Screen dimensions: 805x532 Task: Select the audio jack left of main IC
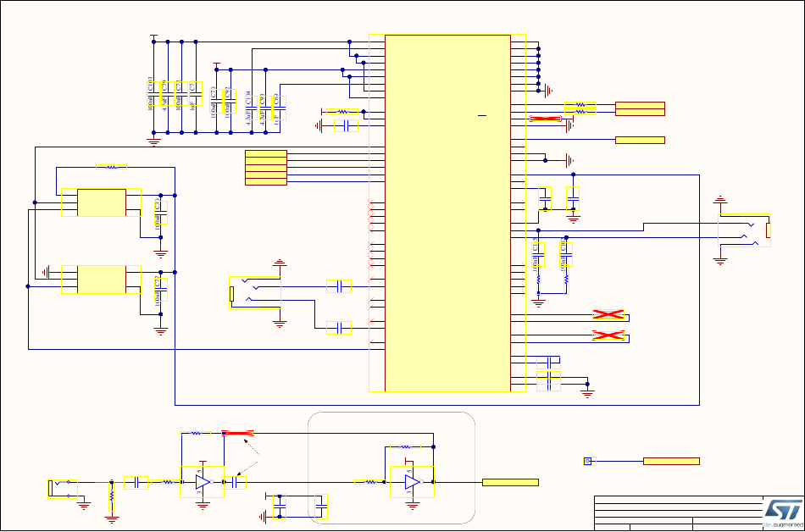click(x=255, y=292)
